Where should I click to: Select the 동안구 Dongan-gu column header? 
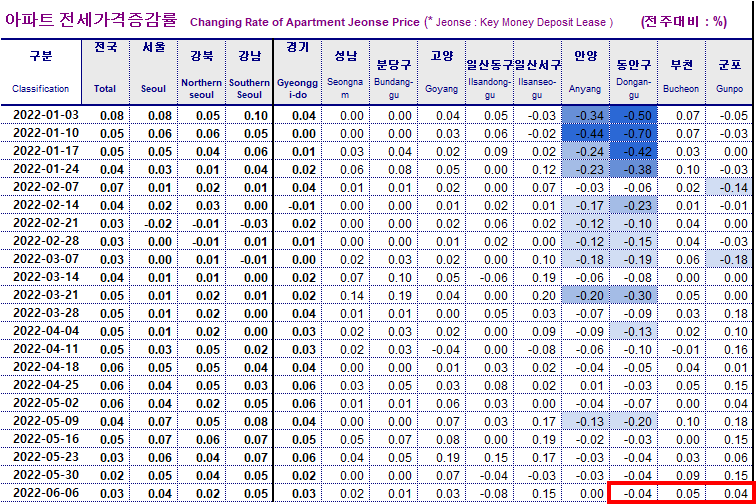[x=634, y=72]
